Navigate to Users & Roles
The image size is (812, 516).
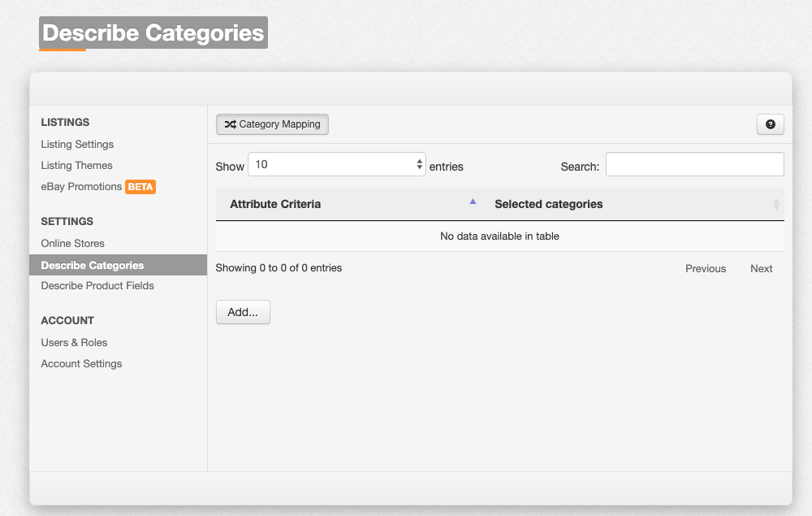point(74,343)
